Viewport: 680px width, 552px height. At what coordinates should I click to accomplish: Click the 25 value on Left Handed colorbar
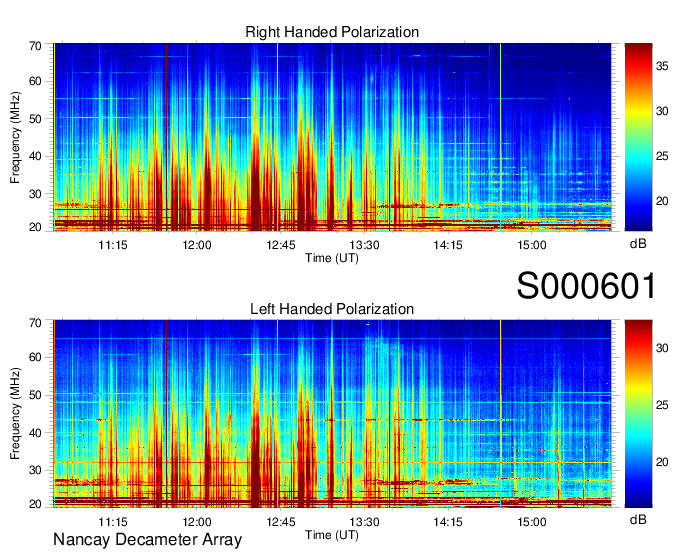tap(662, 405)
